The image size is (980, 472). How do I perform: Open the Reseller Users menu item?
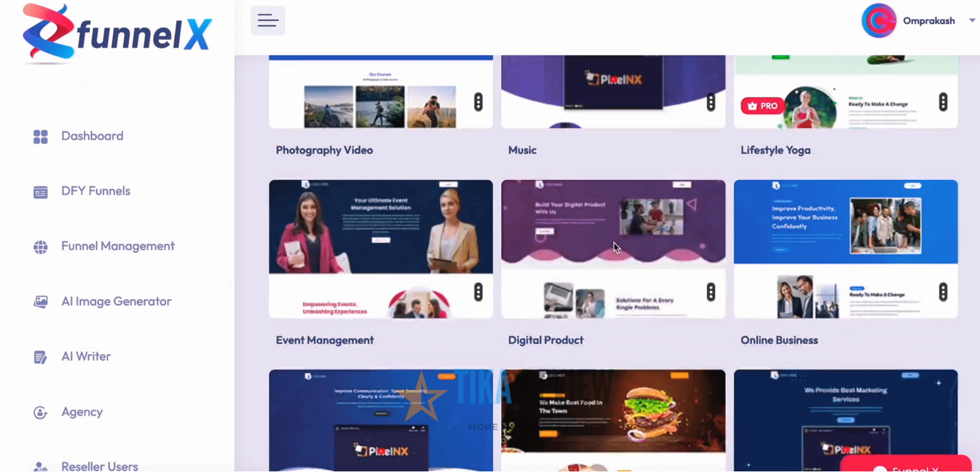click(x=99, y=466)
